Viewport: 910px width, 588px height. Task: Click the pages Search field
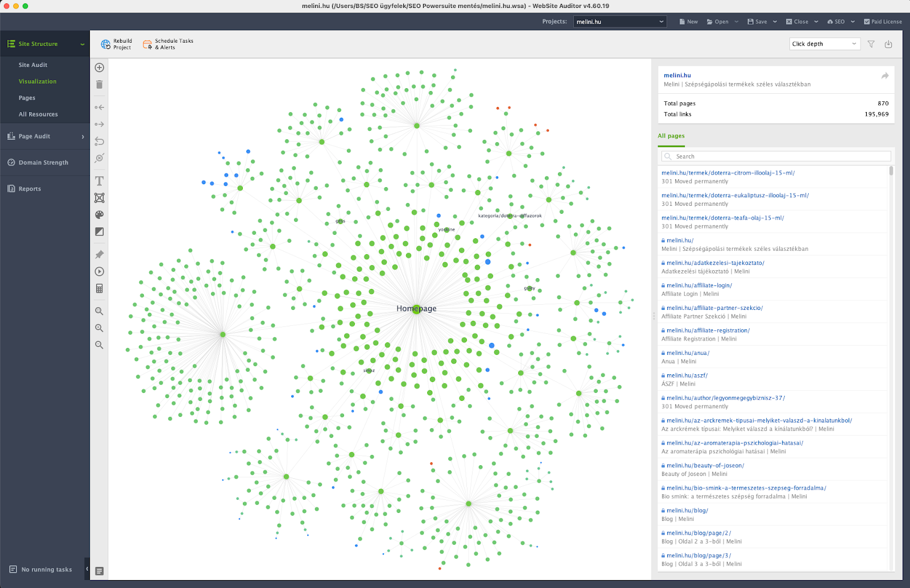(x=776, y=156)
